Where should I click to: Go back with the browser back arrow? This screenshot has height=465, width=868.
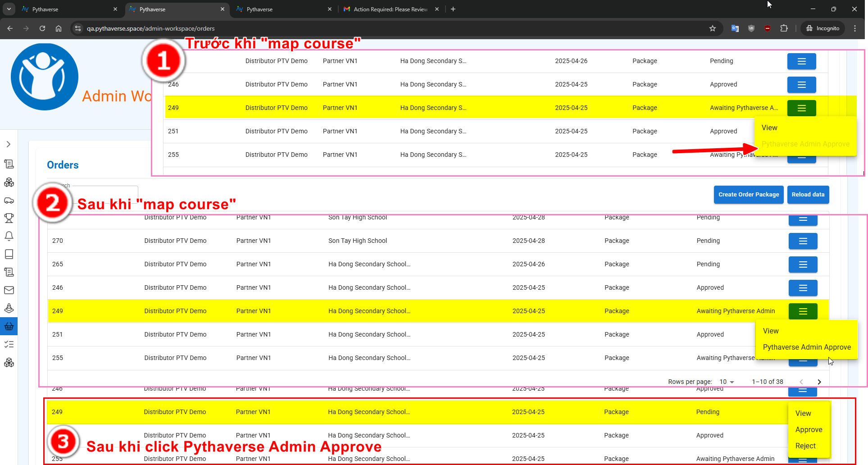coord(10,28)
